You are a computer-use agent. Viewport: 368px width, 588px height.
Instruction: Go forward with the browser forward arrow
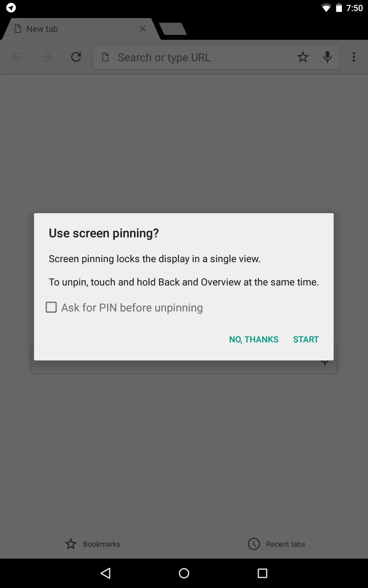[46, 57]
